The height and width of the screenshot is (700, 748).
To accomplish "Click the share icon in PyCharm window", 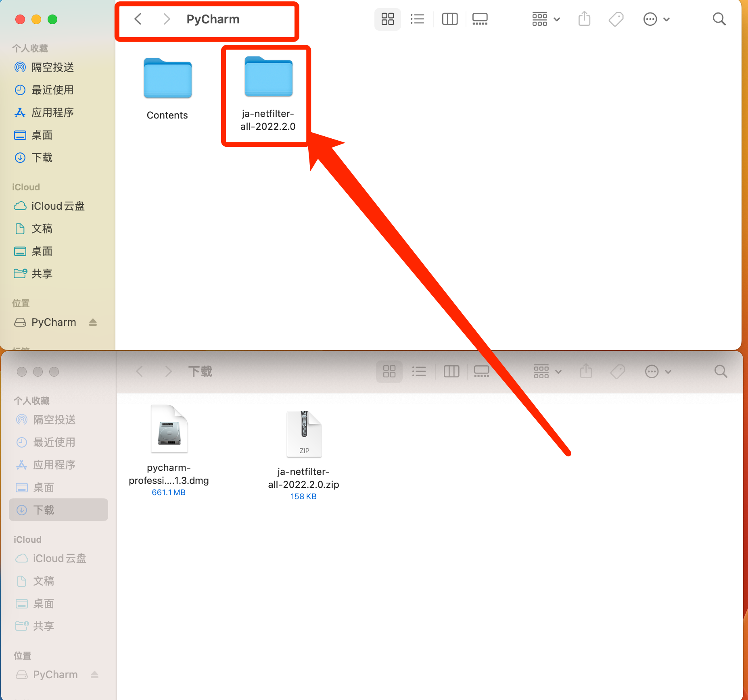I will click(x=584, y=19).
